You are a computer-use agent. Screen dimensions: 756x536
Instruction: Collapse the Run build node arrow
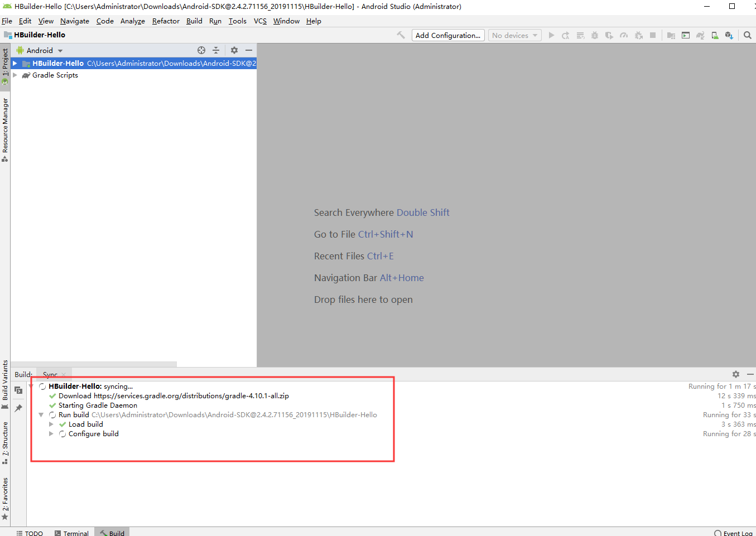[41, 415]
